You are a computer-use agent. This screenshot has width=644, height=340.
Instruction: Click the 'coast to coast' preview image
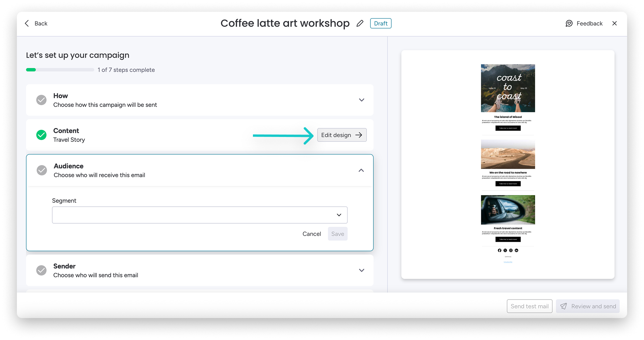tap(508, 88)
